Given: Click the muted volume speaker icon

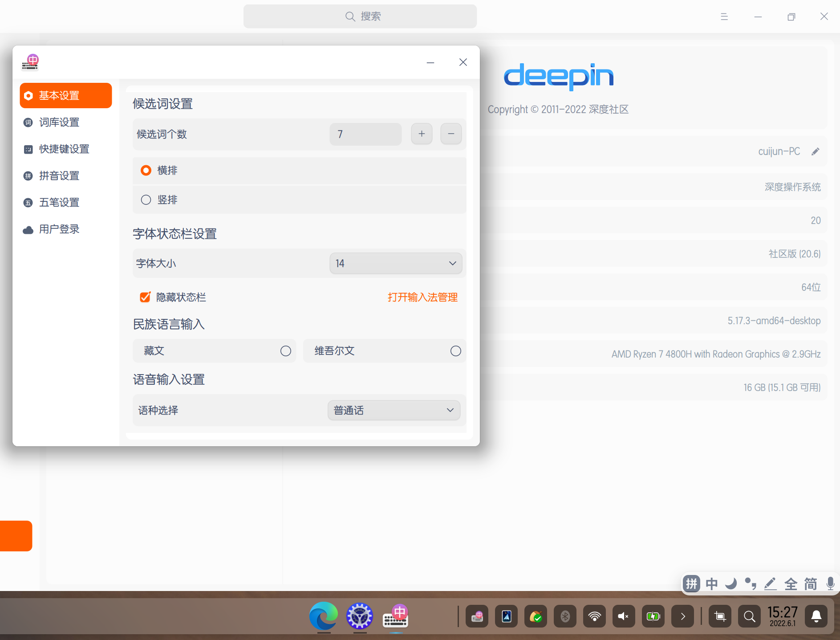Looking at the screenshot, I should click(624, 616).
